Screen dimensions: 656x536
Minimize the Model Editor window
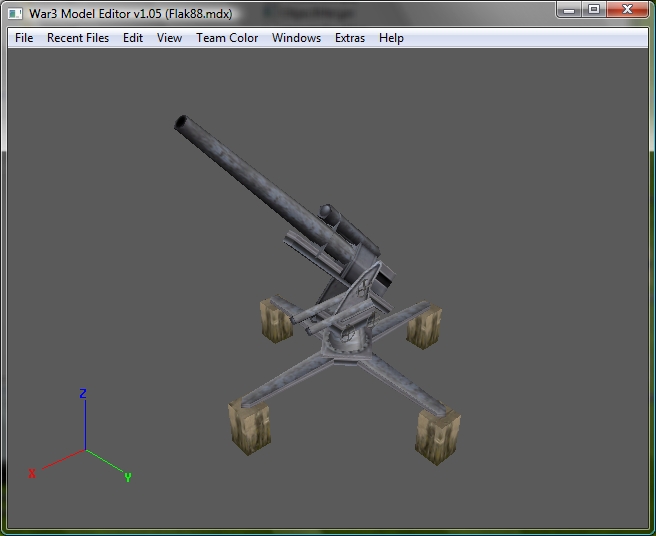coord(569,10)
